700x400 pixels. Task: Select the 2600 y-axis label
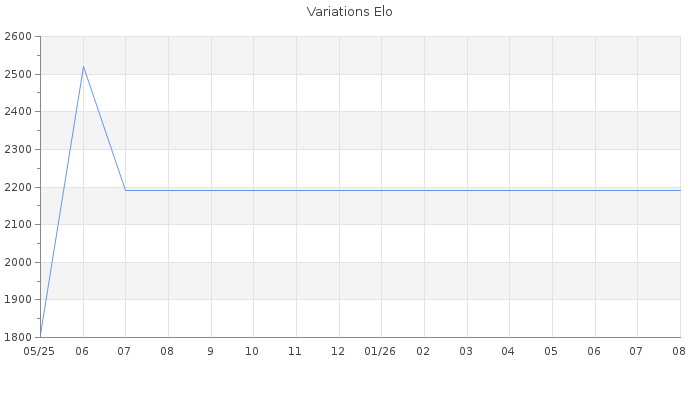[18, 37]
